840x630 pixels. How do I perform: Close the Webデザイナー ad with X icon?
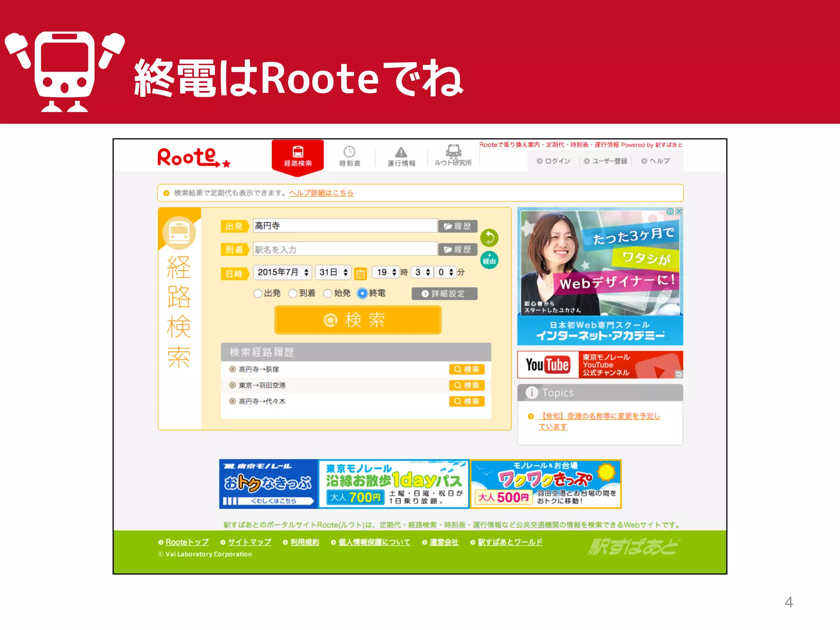679,211
